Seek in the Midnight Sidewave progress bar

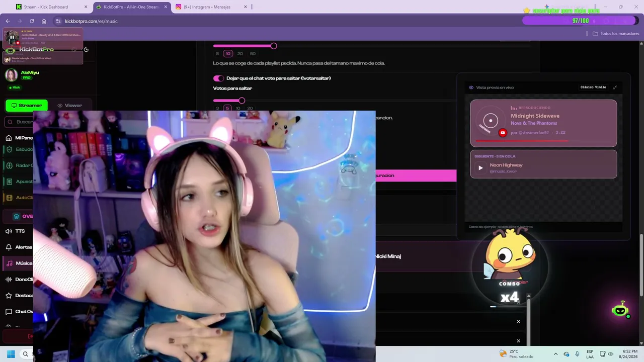pos(543,141)
